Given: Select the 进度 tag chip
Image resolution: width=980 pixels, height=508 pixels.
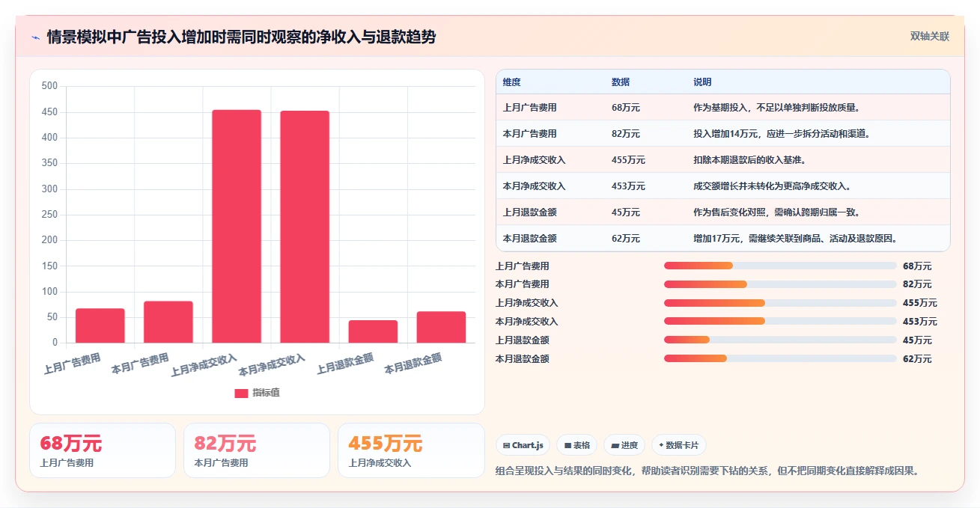Looking at the screenshot, I should pos(624,445).
